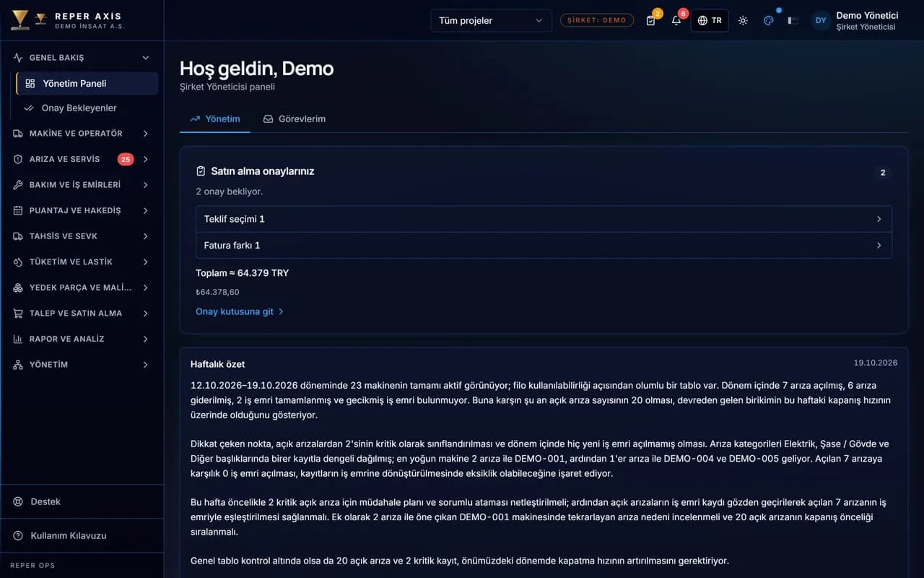The width and height of the screenshot is (924, 578).
Task: Click the Tüketim ve Lastik fuel drop icon
Action: pyautogui.click(x=18, y=262)
